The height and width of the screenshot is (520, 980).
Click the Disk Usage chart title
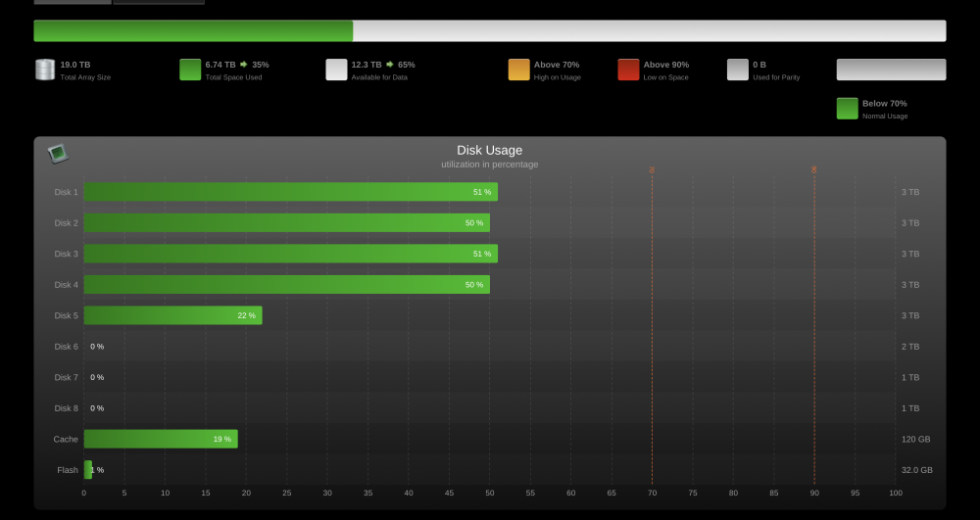489,150
